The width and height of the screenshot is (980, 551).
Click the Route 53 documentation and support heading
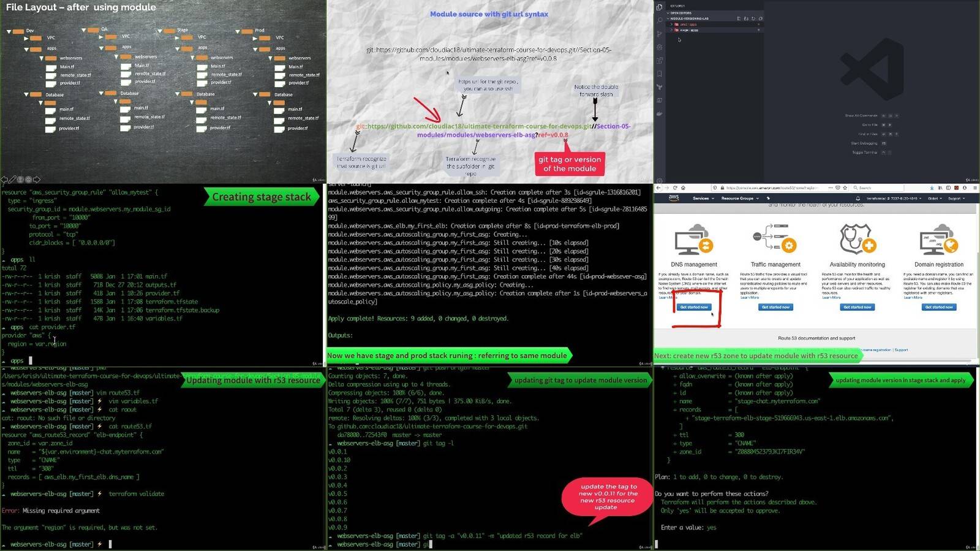pos(817,338)
